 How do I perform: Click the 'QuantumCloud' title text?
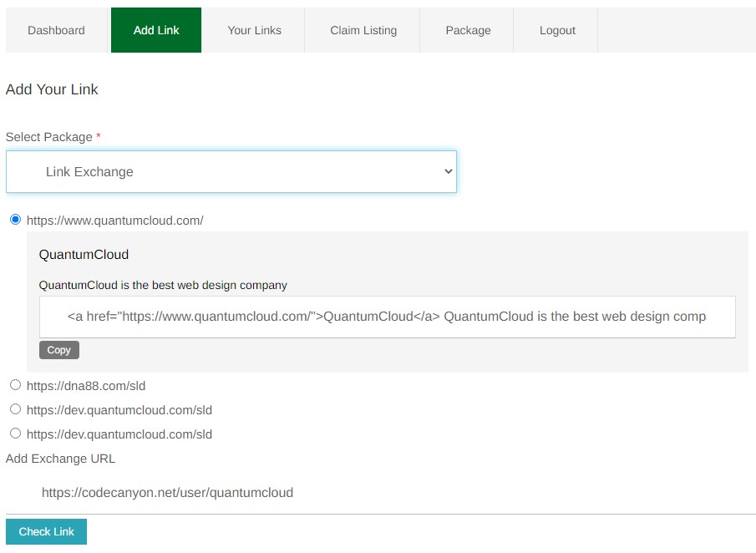[x=84, y=255]
